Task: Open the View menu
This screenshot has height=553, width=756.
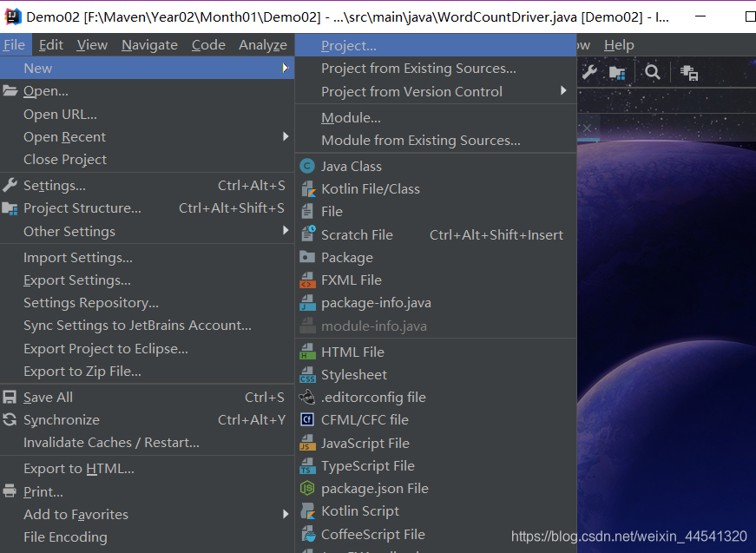Action: coord(92,45)
